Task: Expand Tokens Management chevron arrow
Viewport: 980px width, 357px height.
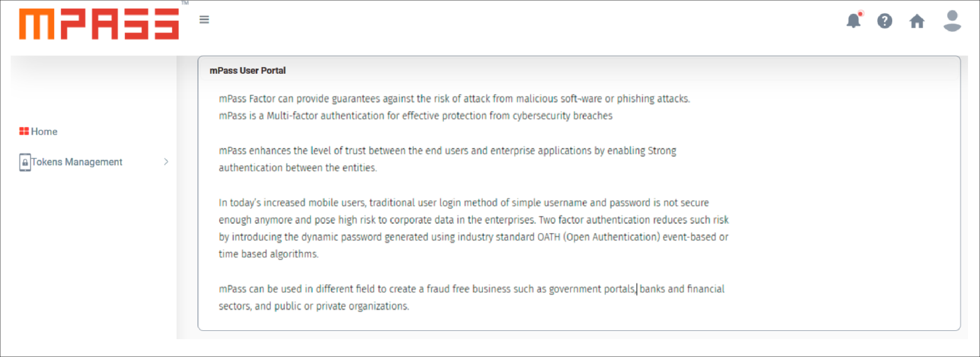Action: pyautogui.click(x=166, y=162)
